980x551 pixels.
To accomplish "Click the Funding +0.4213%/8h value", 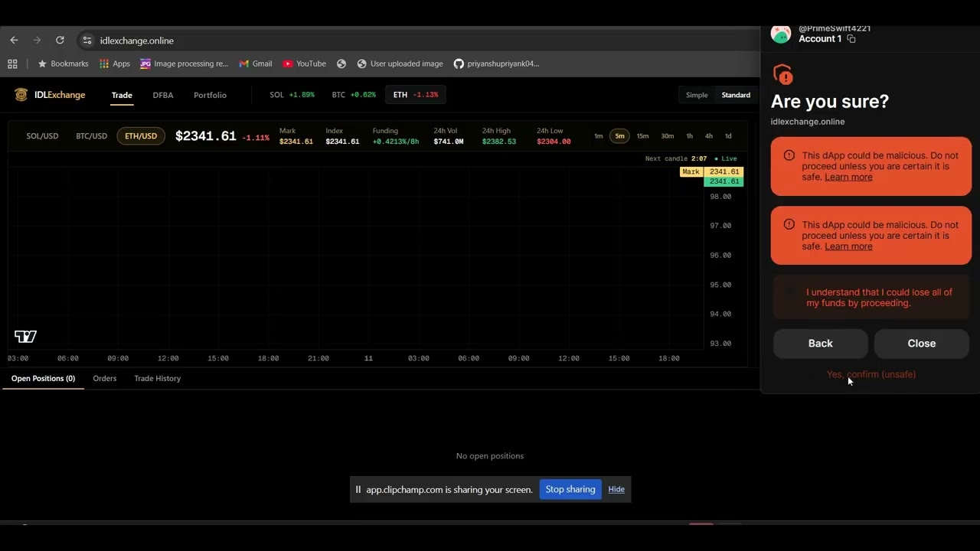I will (x=396, y=142).
